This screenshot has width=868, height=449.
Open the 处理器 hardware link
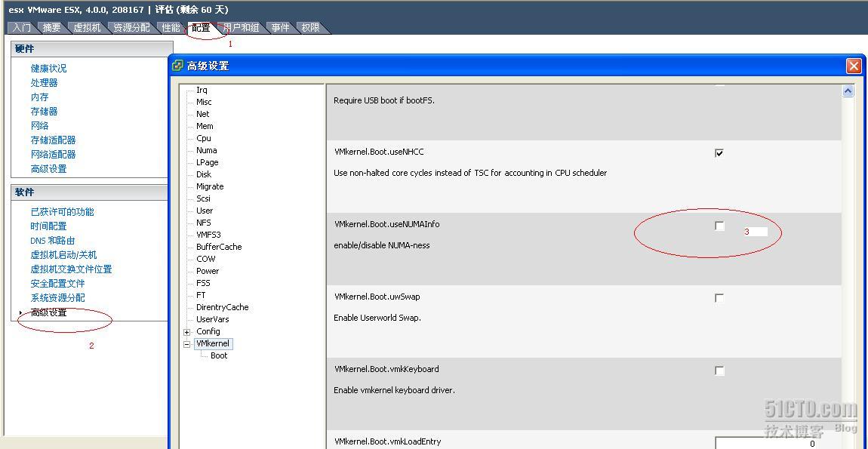45,82
